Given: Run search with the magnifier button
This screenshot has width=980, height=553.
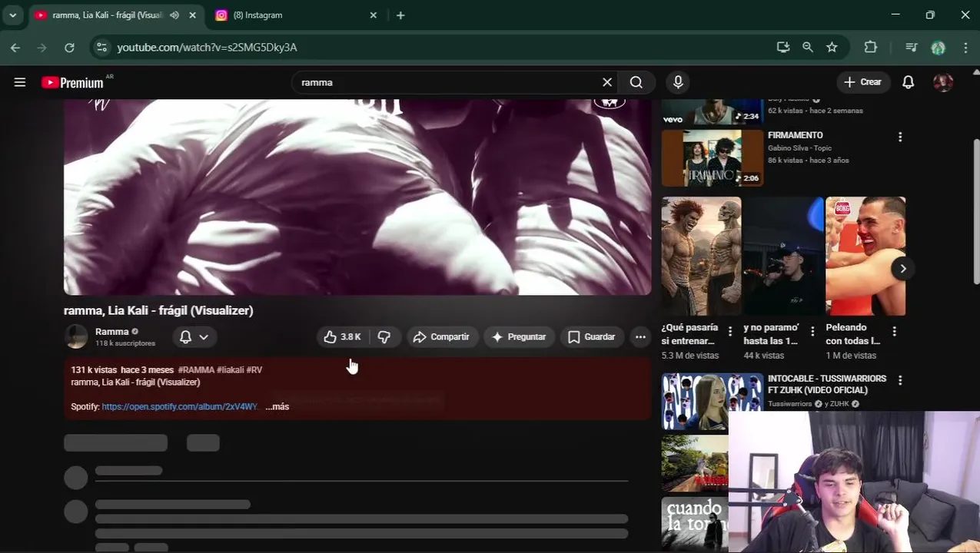Looking at the screenshot, I should [636, 82].
